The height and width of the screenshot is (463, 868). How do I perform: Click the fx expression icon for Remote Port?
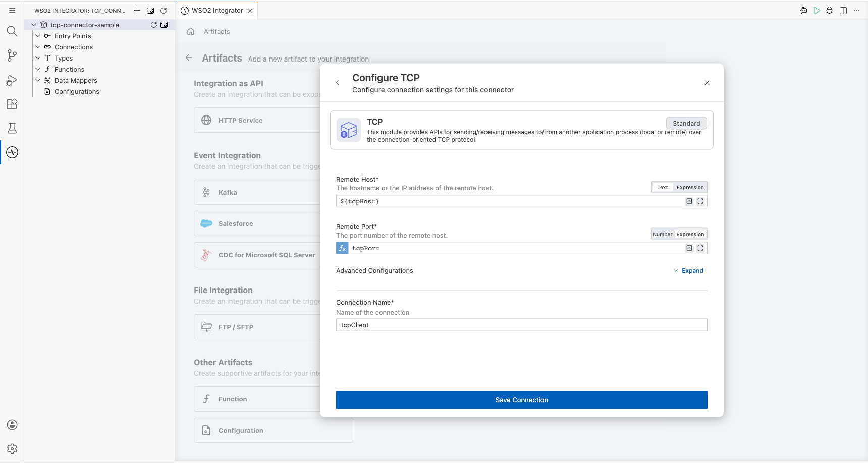coord(342,248)
